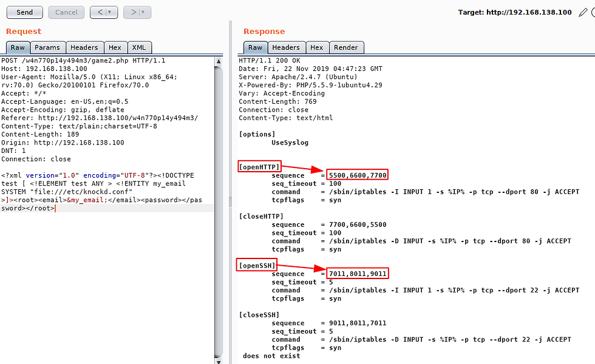Click the pencil icon to edit target

[583, 13]
